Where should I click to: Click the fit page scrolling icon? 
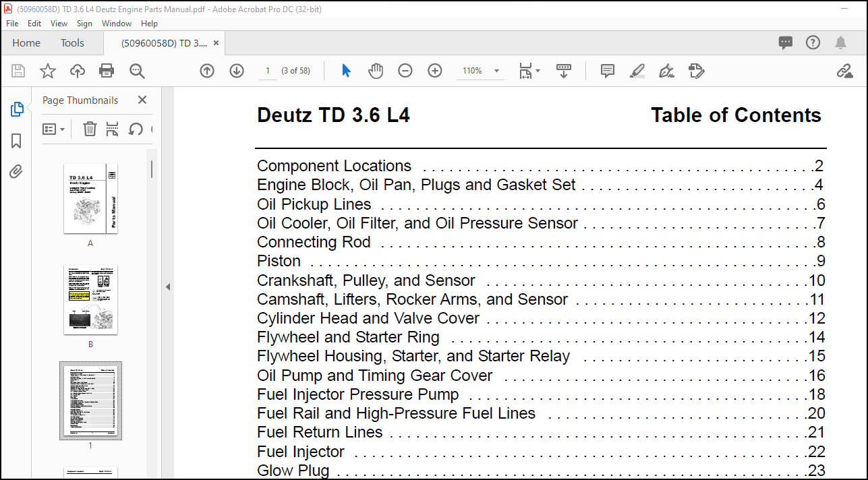click(526, 71)
